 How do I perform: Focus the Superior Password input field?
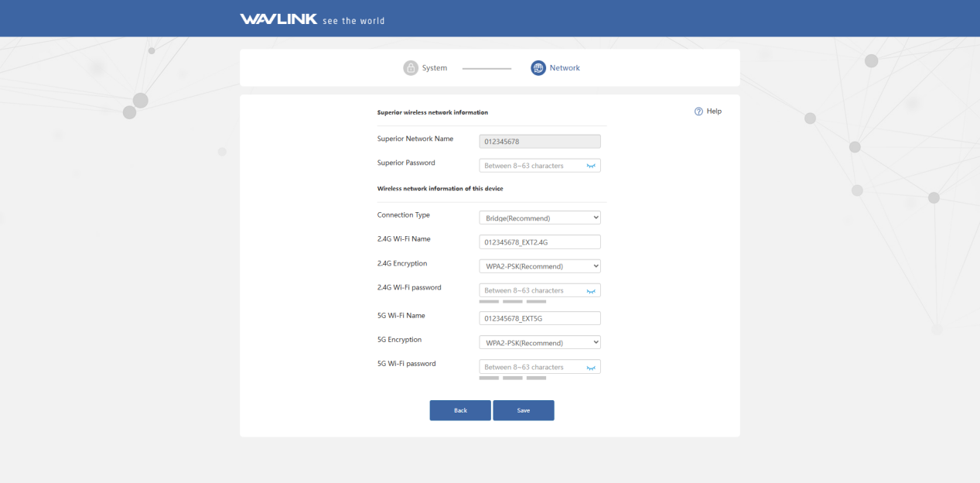[540, 166]
